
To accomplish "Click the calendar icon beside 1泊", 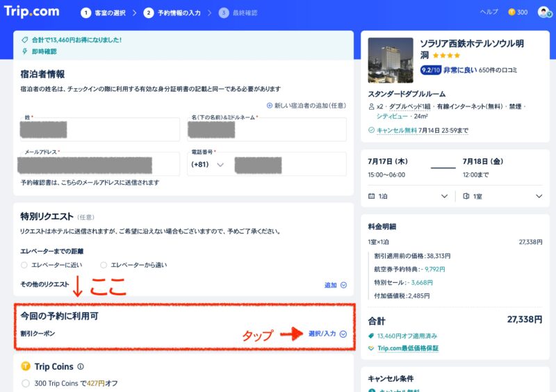I will tap(371, 196).
